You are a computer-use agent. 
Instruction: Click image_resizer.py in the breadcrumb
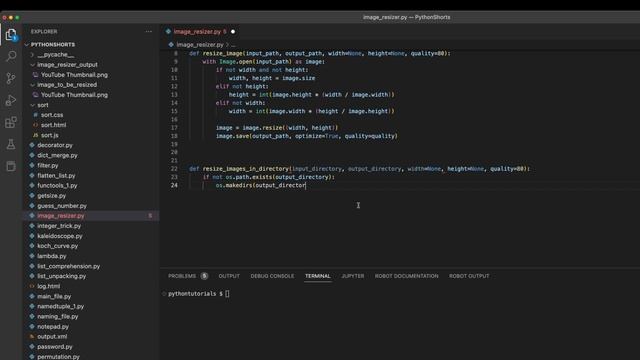tap(200, 44)
